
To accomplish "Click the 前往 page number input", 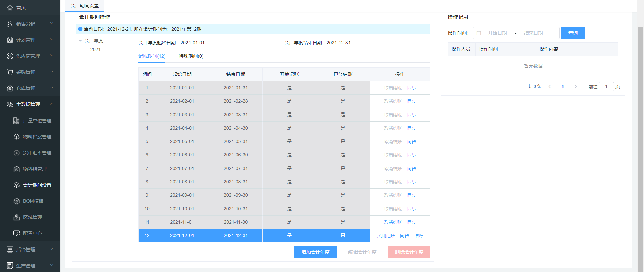I will (606, 87).
